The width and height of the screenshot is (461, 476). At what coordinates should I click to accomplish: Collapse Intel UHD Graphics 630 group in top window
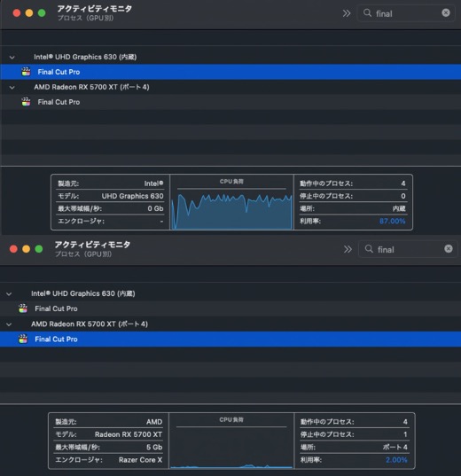12,58
